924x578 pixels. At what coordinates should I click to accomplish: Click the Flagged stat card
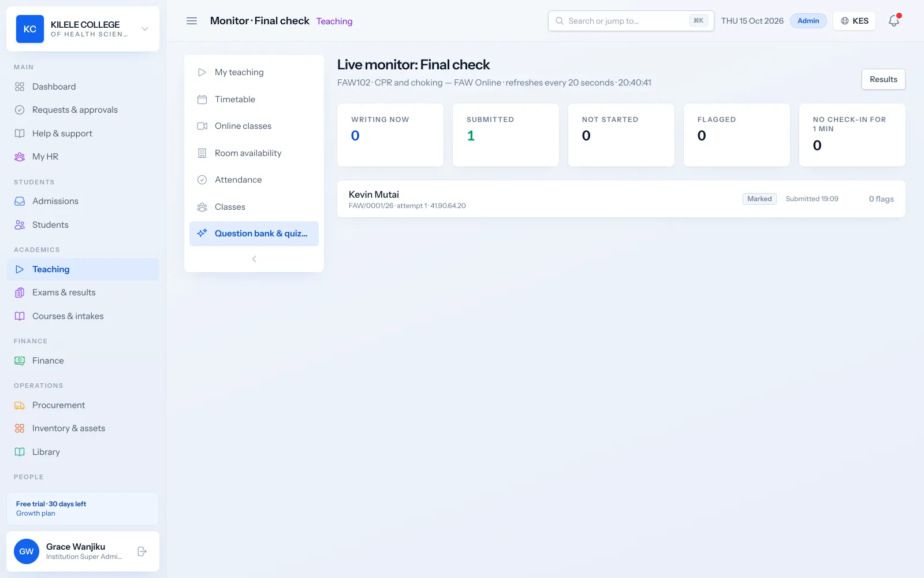pyautogui.click(x=737, y=135)
